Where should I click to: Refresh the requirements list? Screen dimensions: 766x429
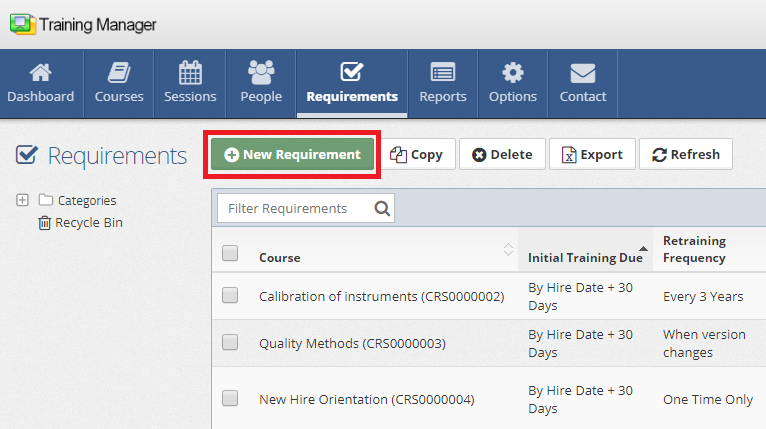click(x=686, y=154)
